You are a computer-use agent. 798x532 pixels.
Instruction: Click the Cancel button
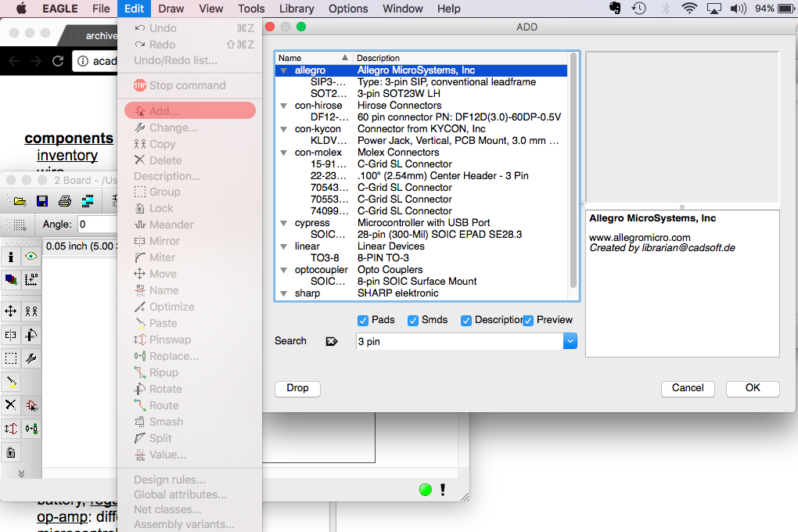pyautogui.click(x=688, y=388)
